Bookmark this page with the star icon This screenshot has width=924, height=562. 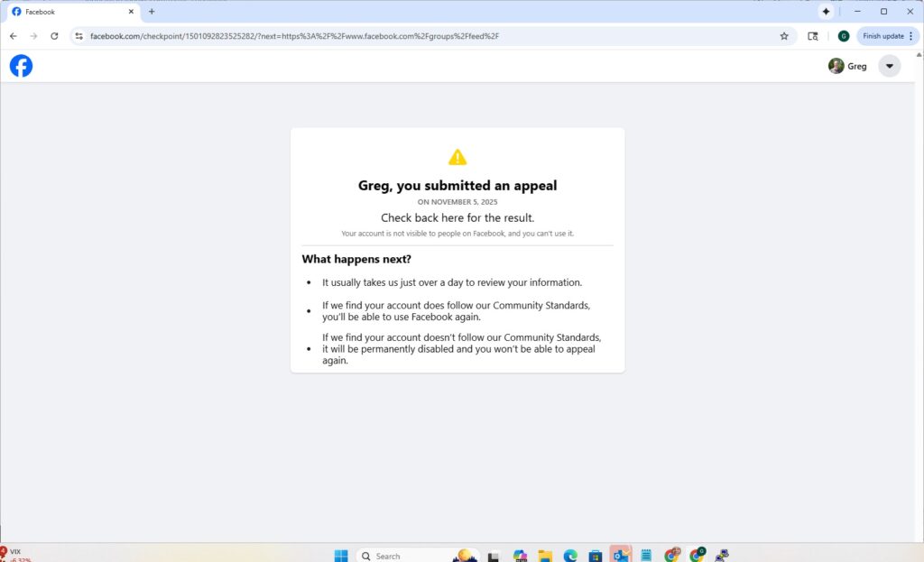784,36
